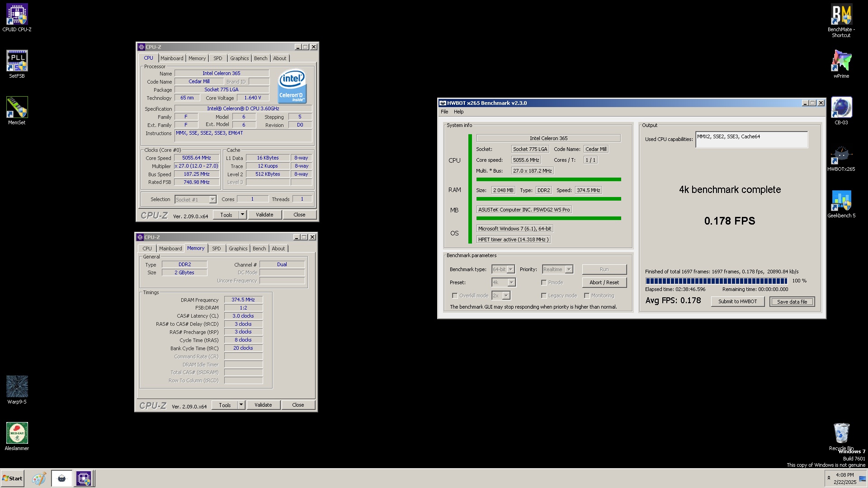
Task: Switch to Mainboard tab in top CPU-Z window
Action: coord(172,58)
